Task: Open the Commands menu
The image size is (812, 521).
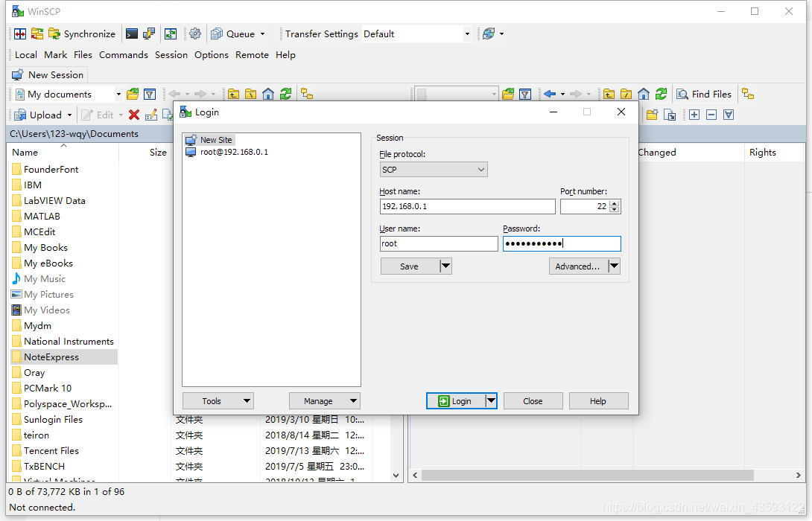Action: coord(123,55)
